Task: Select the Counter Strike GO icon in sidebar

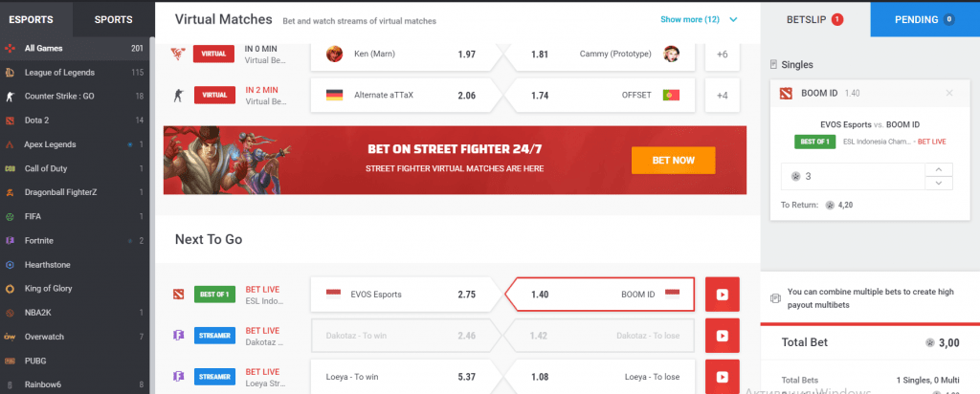Action: click(x=10, y=97)
